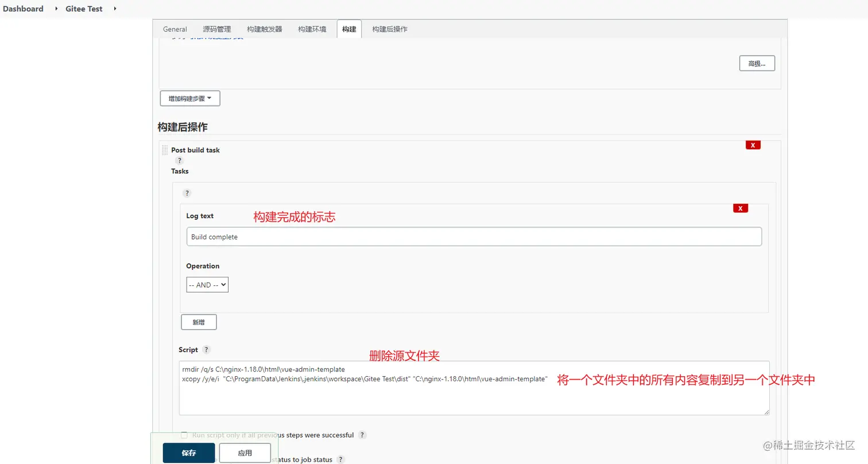Expand the arrow after Gitee Test breadcrumb
Screen dimensions: 868x464
[115, 9]
